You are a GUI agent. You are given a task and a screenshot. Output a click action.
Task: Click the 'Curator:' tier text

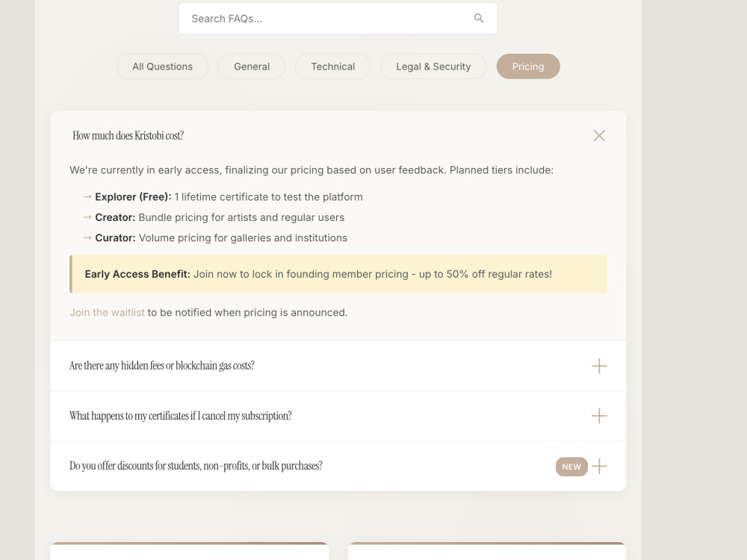pyautogui.click(x=115, y=237)
